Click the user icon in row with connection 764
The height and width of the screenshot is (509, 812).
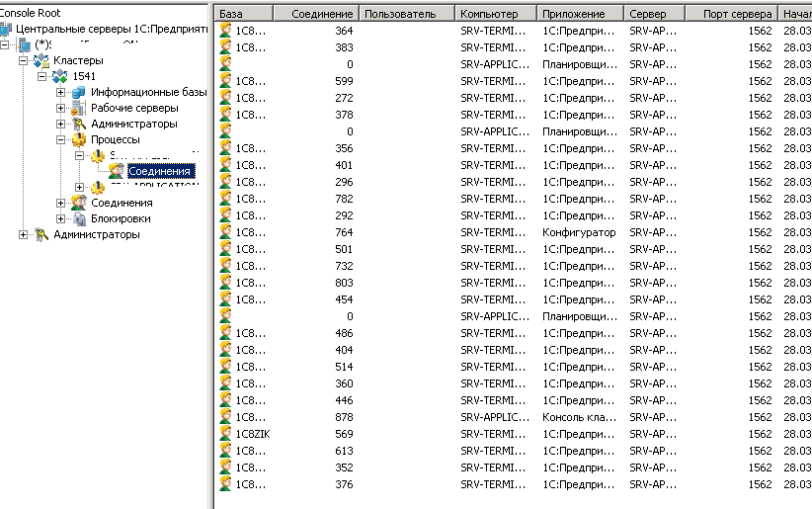pyautogui.click(x=225, y=232)
